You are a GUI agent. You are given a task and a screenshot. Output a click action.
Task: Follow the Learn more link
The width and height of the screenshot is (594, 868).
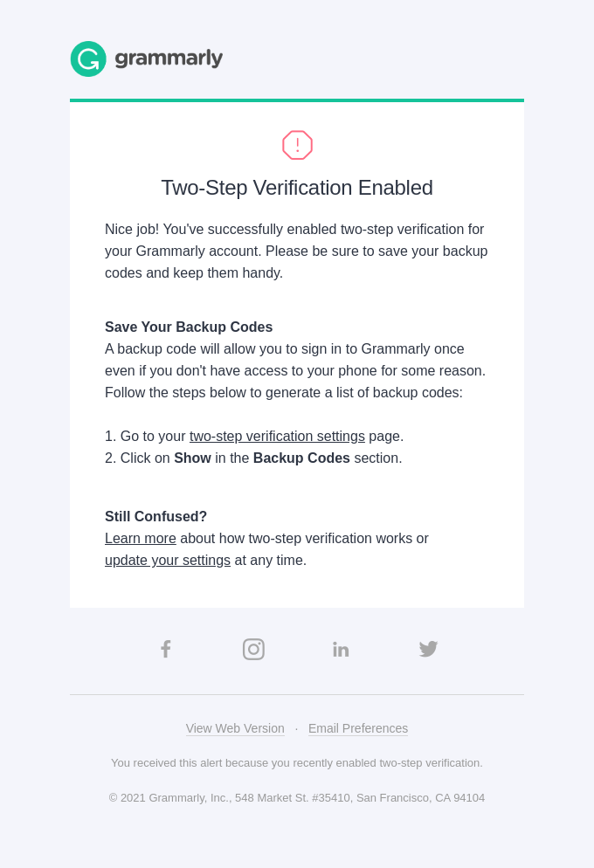pyautogui.click(x=141, y=538)
